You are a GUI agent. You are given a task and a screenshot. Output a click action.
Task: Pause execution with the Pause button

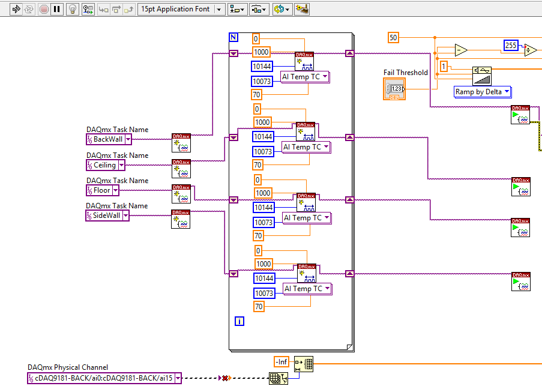[56, 10]
